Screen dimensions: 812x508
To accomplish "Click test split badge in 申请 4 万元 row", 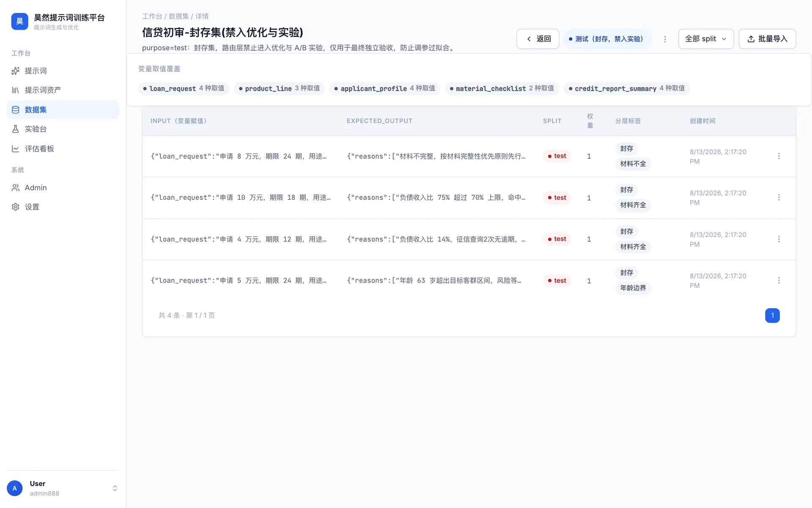I will [x=557, y=239].
